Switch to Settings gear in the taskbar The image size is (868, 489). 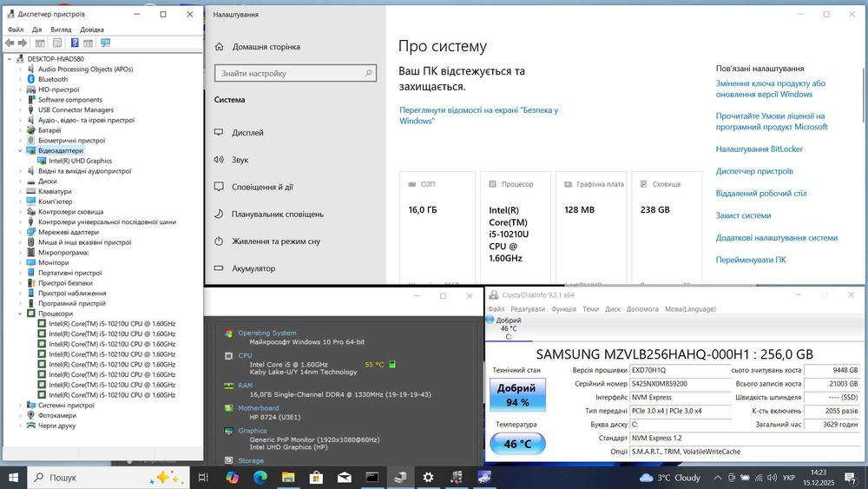click(428, 478)
